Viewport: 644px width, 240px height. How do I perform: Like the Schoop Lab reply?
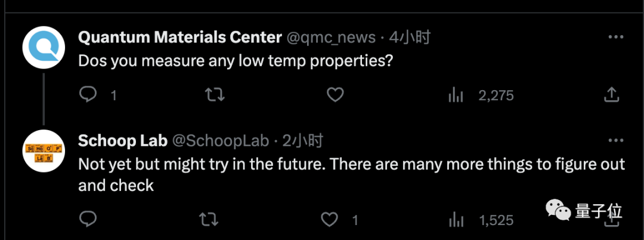pos(330,219)
